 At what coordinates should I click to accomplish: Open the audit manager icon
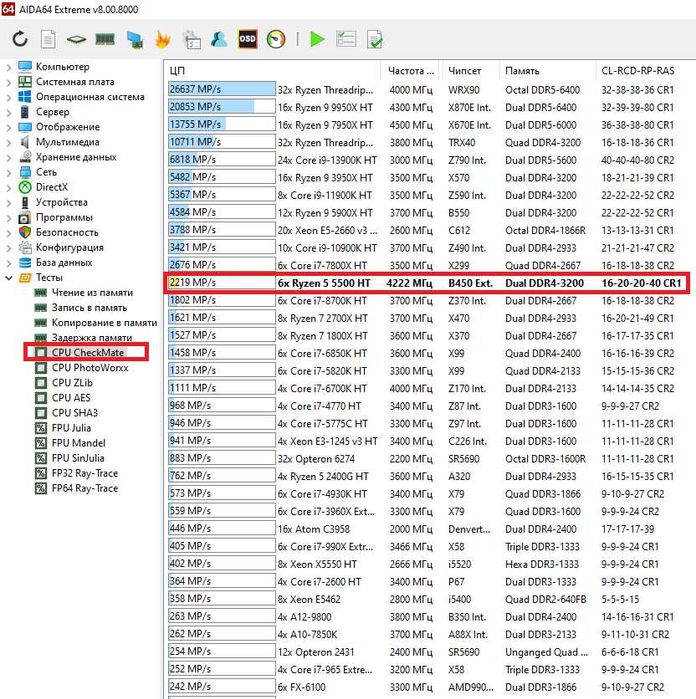click(192, 39)
